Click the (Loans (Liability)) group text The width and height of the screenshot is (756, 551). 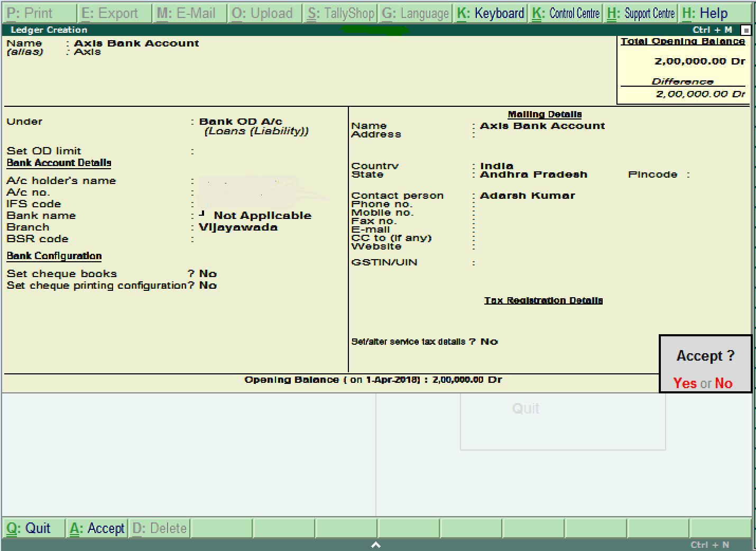256,131
